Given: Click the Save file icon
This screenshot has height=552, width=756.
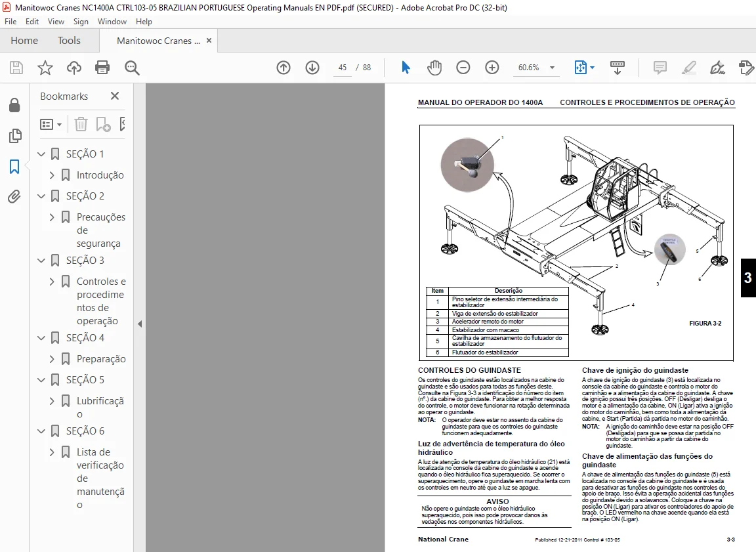Looking at the screenshot, I should 16,68.
